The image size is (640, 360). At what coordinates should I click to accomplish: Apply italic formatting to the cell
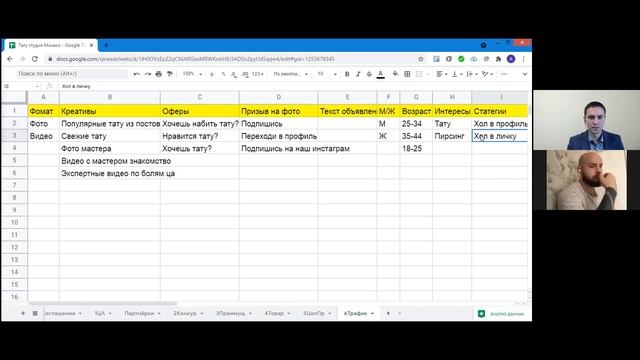point(358,74)
